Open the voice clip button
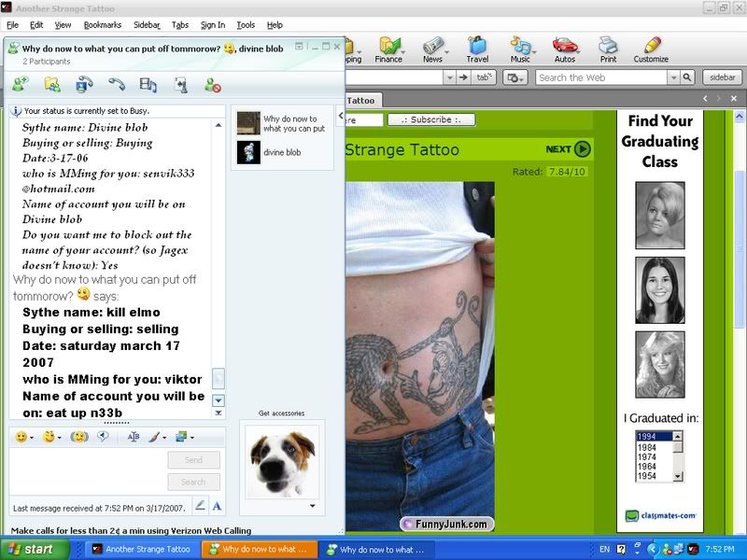 pos(103,436)
